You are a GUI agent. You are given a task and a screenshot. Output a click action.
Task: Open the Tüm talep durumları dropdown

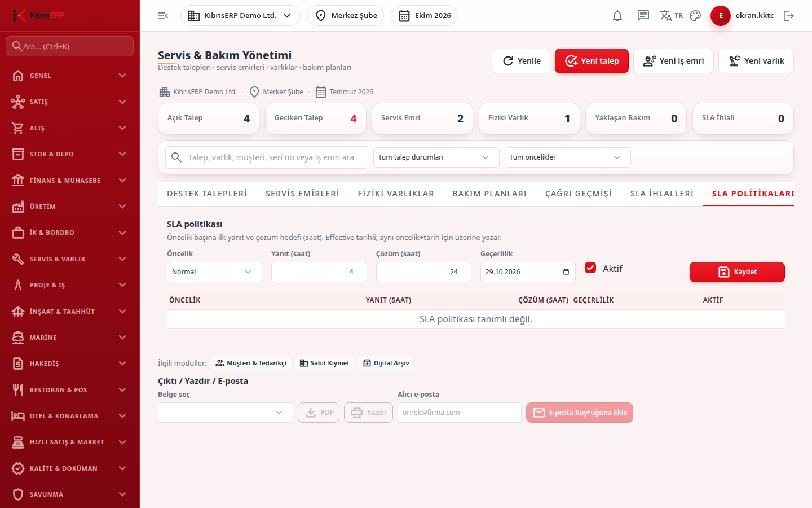(436, 157)
